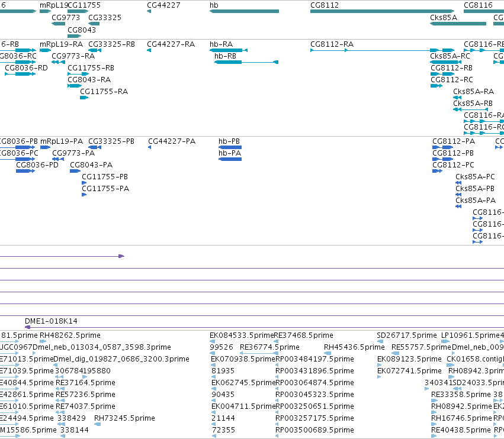Image resolution: width=504 pixels, height=439 pixels.
Task: Select the CG11755-PB protein label
Action: click(x=105, y=177)
